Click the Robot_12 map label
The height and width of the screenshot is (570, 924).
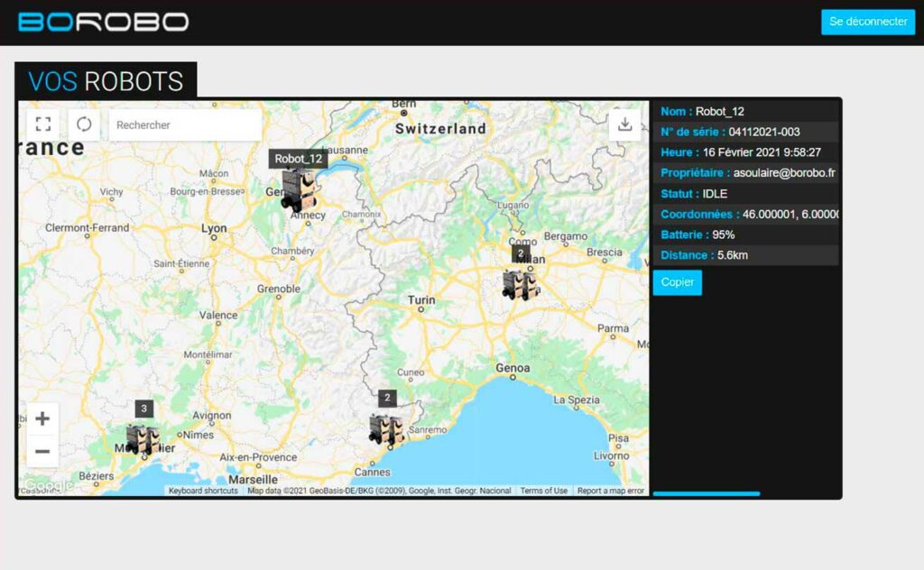298,159
